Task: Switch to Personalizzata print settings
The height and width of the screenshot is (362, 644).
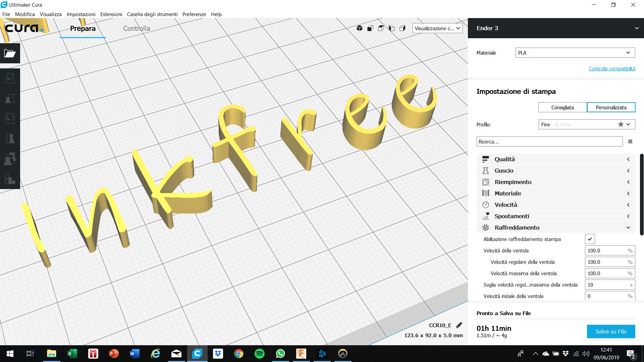Action: [611, 107]
